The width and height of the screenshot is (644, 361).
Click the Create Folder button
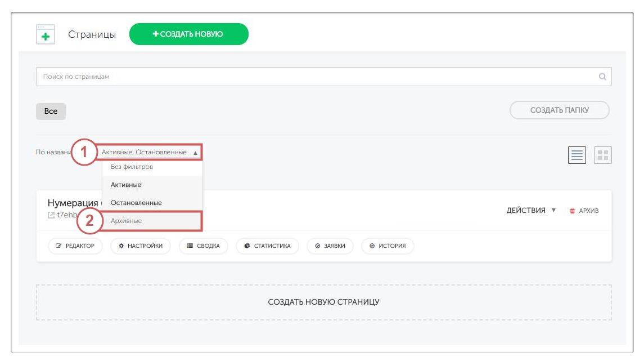point(559,110)
